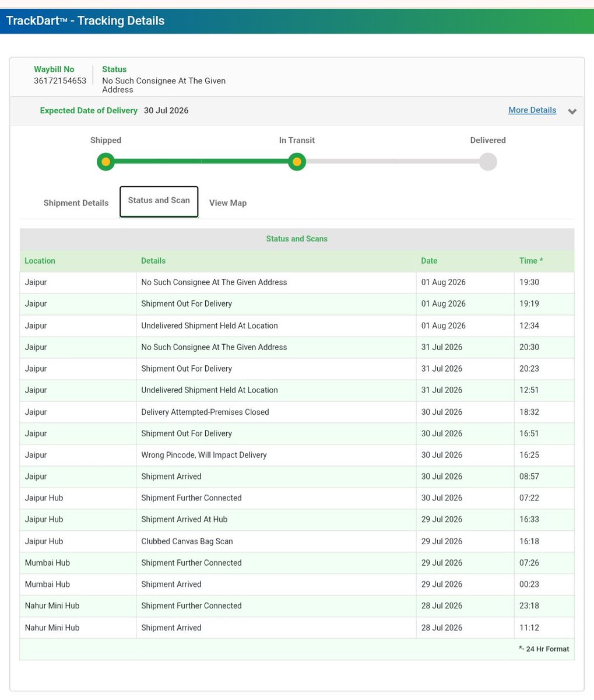Click the TrackDart Tracking Details header title
This screenshot has height=700, width=594.
85,21
